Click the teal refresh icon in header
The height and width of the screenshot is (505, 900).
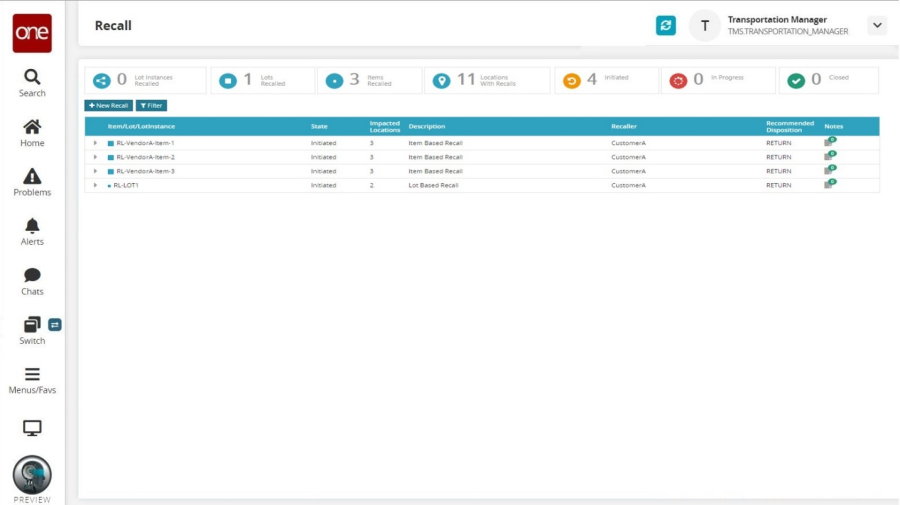665,26
